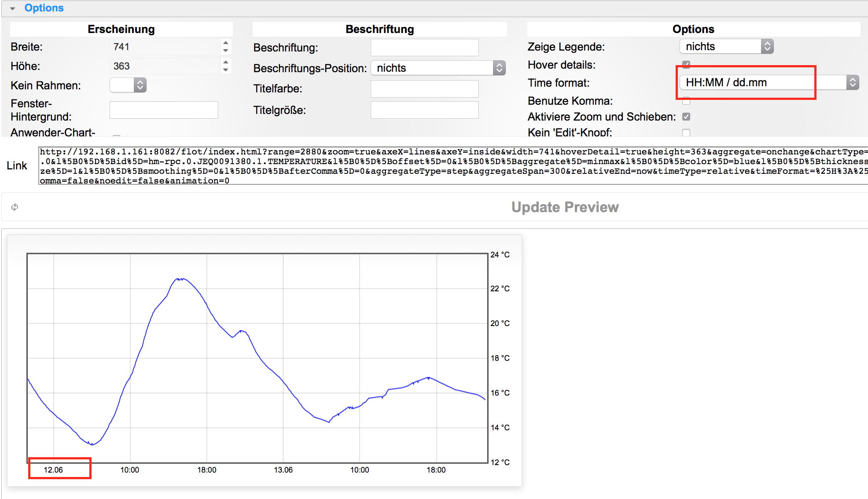Toggle the Kein 'Edit'-Knopf checkbox

click(686, 132)
